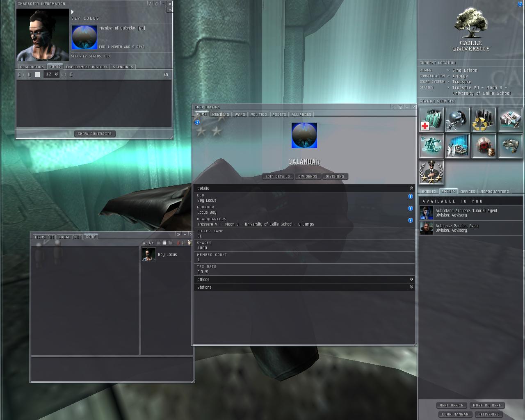Open the Politics tab

point(258,114)
